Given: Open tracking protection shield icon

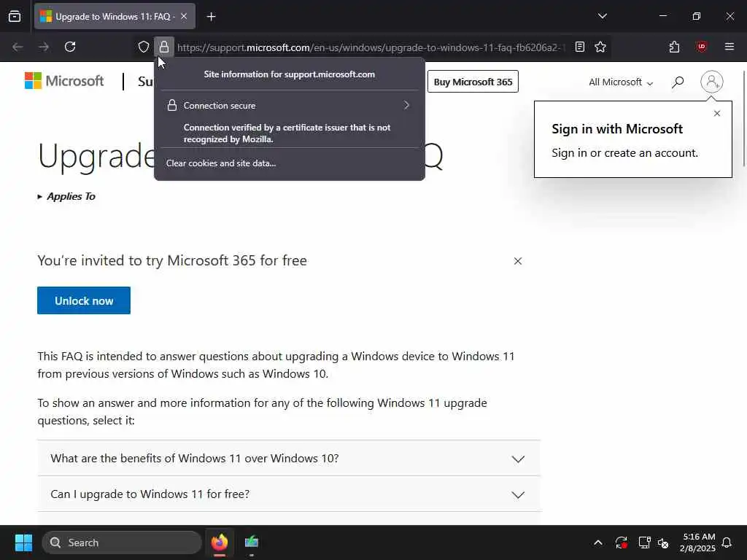Looking at the screenshot, I should coord(144,47).
